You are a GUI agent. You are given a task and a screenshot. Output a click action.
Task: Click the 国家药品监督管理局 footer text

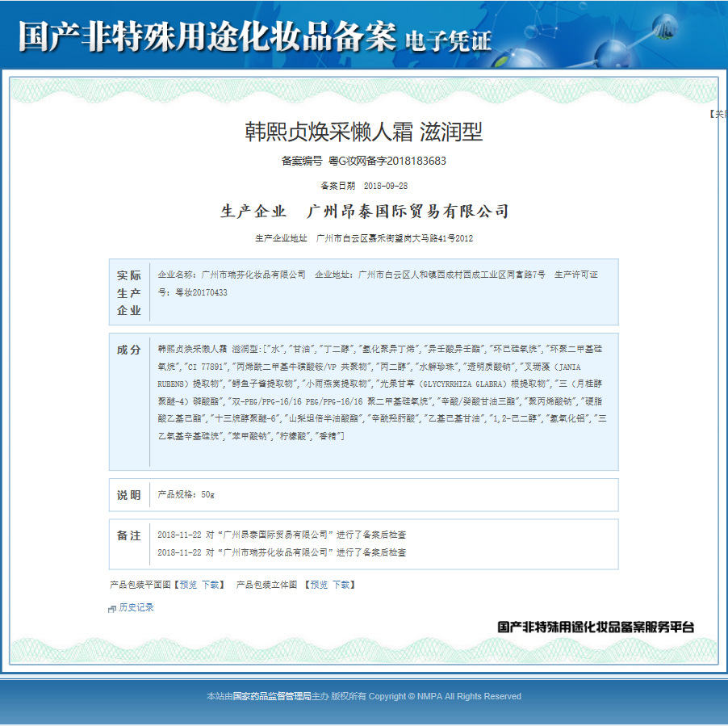[272, 696]
